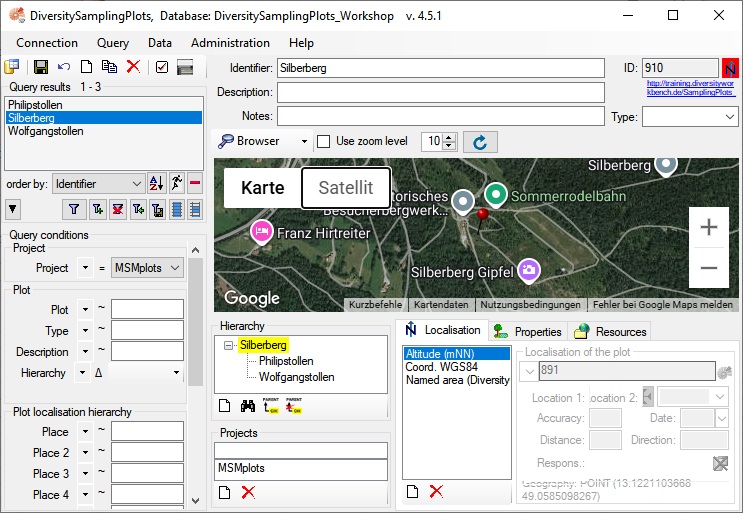The height and width of the screenshot is (513, 743).
Task: Switch the map to Satellit view
Action: [345, 188]
